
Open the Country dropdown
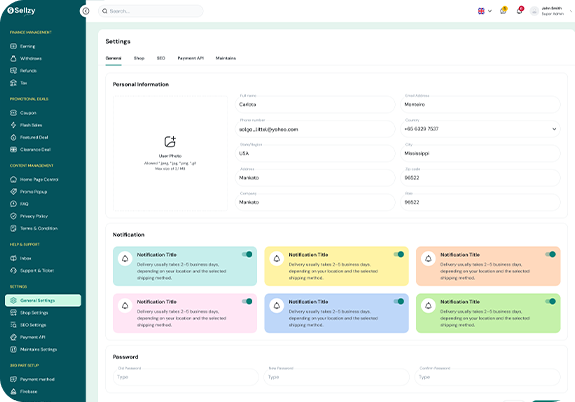[x=480, y=129]
